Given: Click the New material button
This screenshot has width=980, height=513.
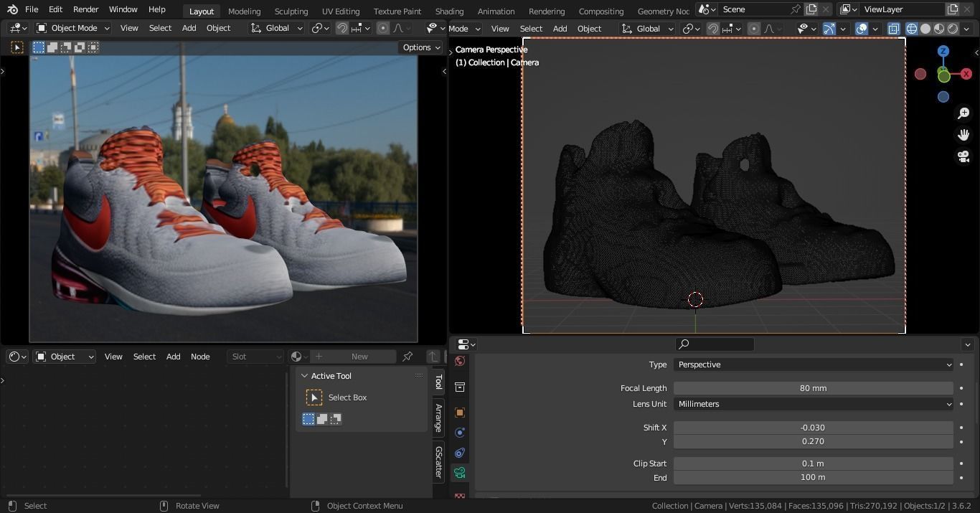Looking at the screenshot, I should (x=353, y=357).
